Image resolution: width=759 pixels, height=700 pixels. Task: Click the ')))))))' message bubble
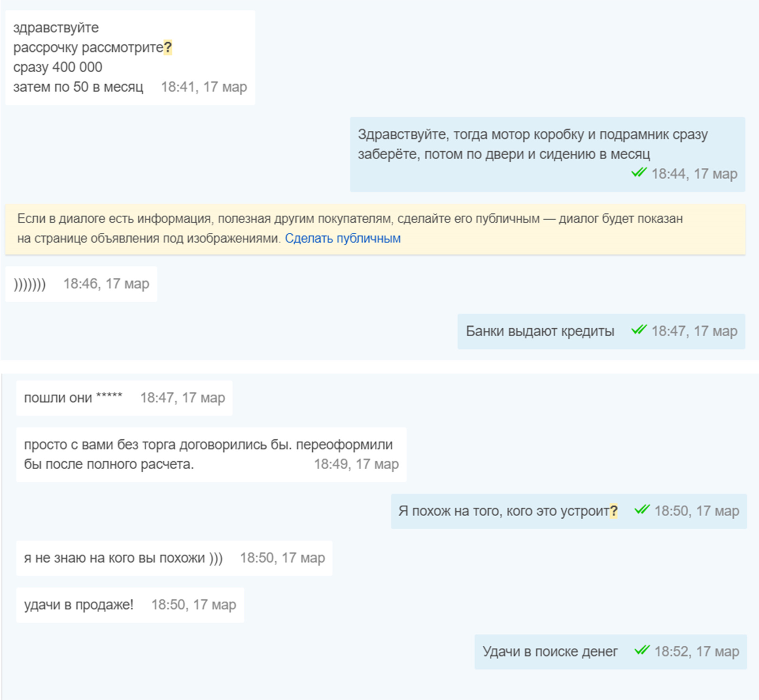coord(30,284)
